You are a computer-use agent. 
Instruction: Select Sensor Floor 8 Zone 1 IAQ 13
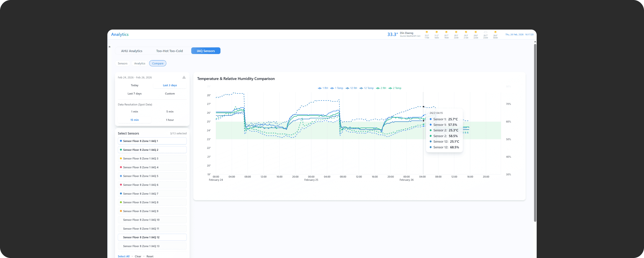point(152,246)
